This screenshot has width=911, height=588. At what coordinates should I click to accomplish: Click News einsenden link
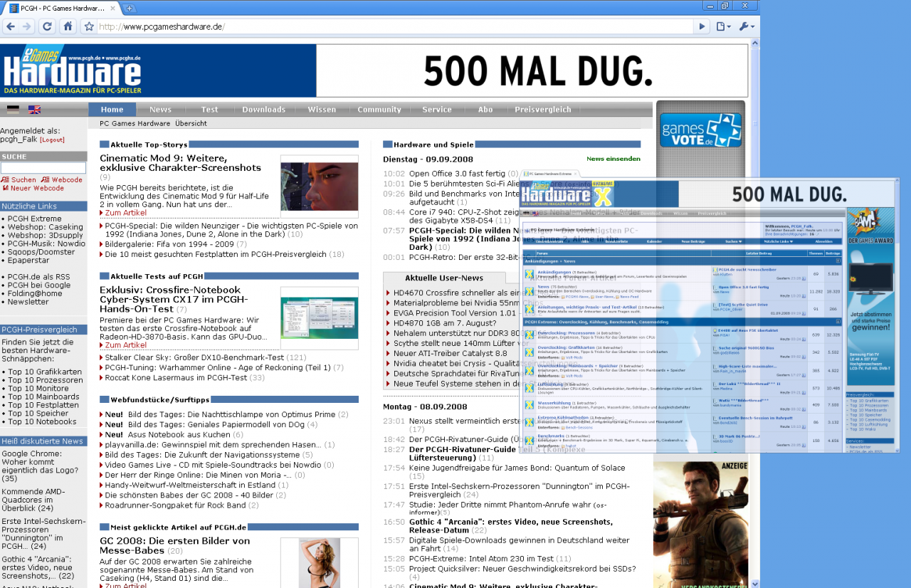[614, 159]
